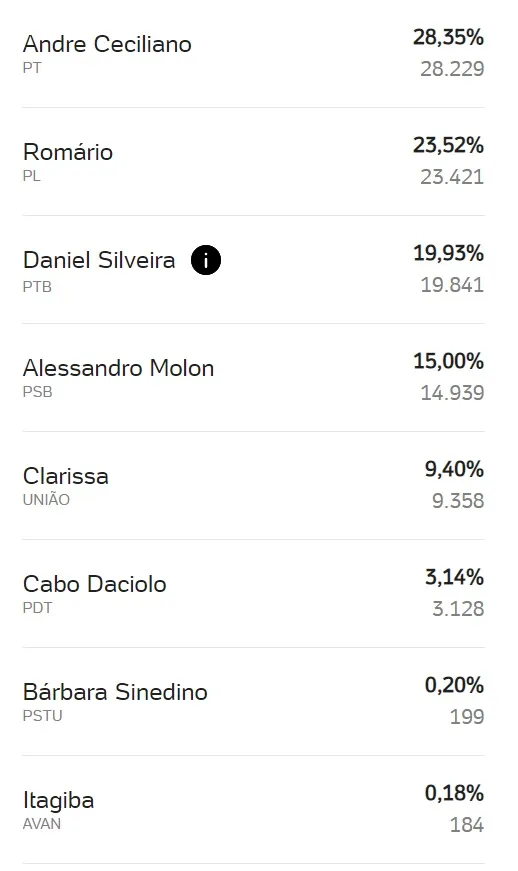Select the Daniel Silveira name

pos(99,259)
